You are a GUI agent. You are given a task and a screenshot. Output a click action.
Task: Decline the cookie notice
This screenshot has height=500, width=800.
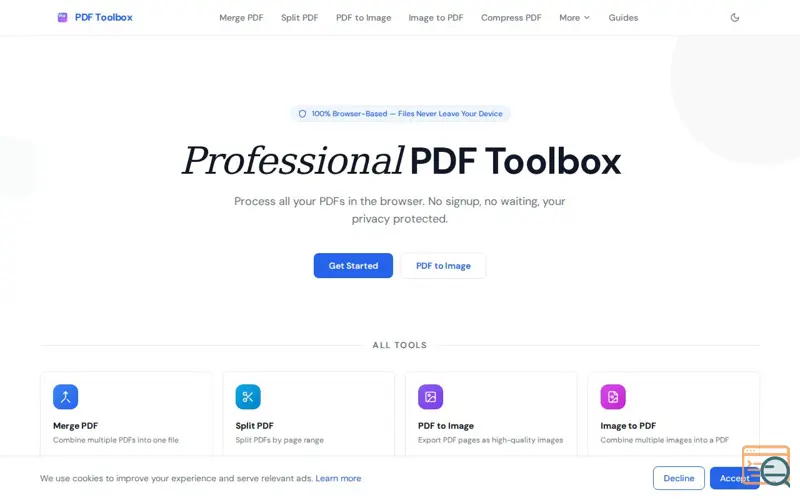click(679, 478)
